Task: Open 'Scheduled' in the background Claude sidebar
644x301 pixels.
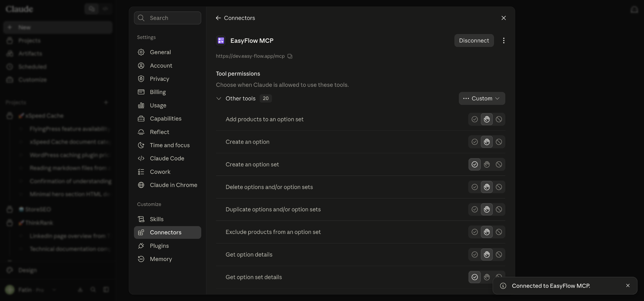Action: click(58, 67)
